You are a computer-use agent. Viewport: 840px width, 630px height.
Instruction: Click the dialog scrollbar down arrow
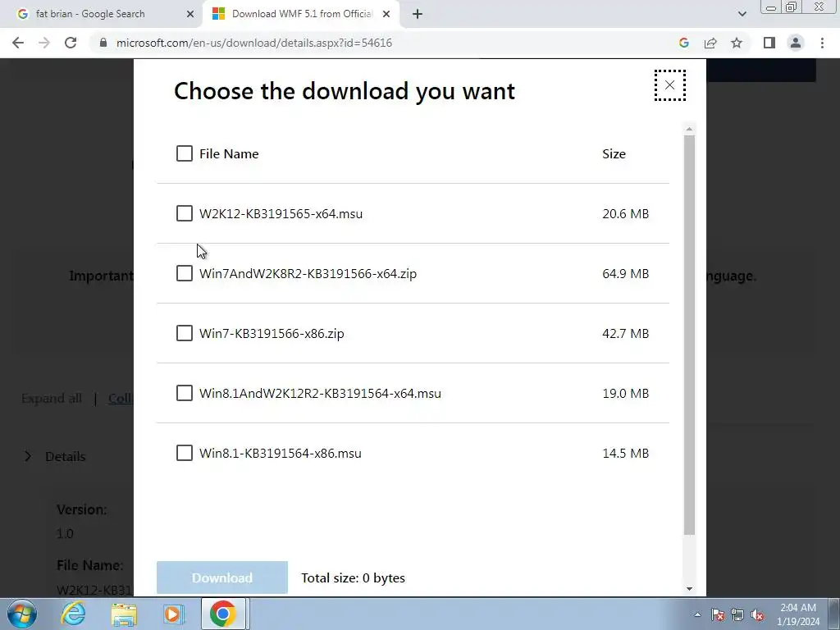[689, 589]
